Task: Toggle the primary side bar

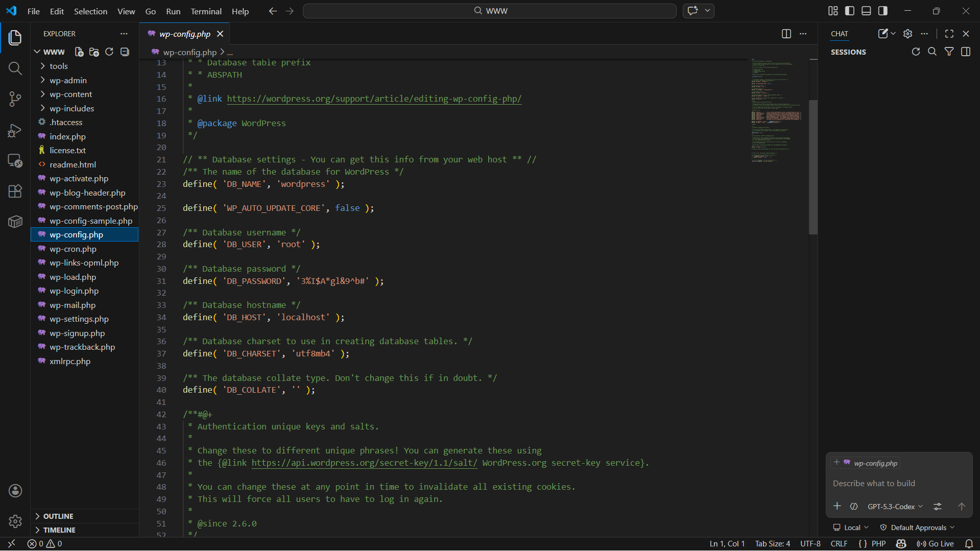Action: (x=850, y=11)
